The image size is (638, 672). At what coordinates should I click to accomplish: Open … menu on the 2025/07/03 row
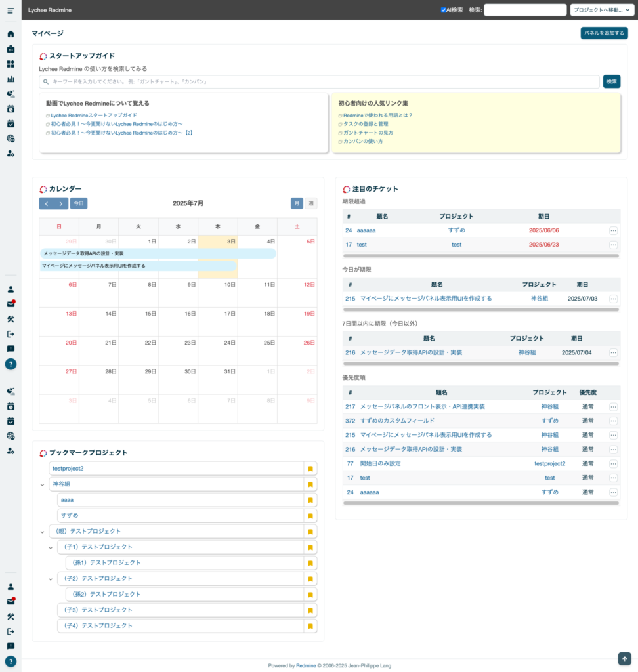coord(613,299)
